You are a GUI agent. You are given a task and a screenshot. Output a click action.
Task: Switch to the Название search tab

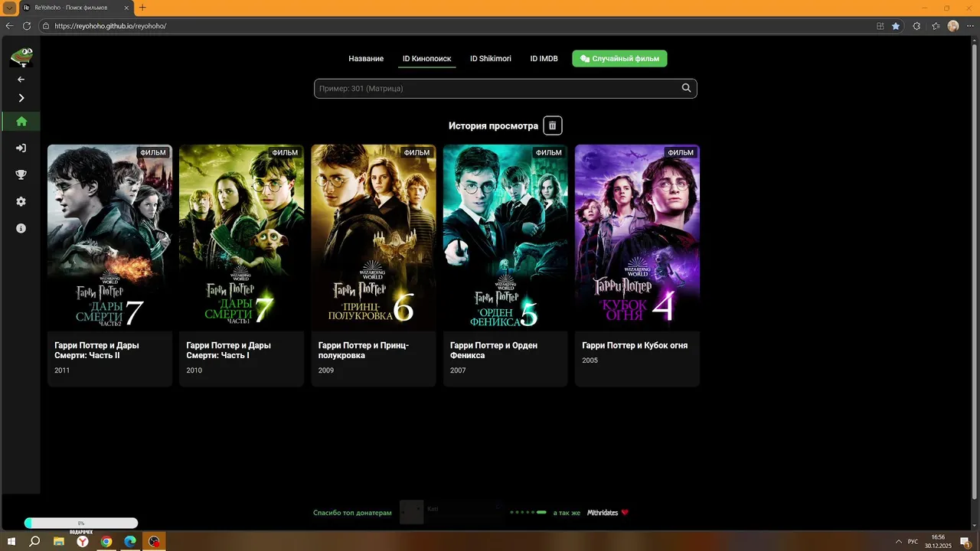366,59
